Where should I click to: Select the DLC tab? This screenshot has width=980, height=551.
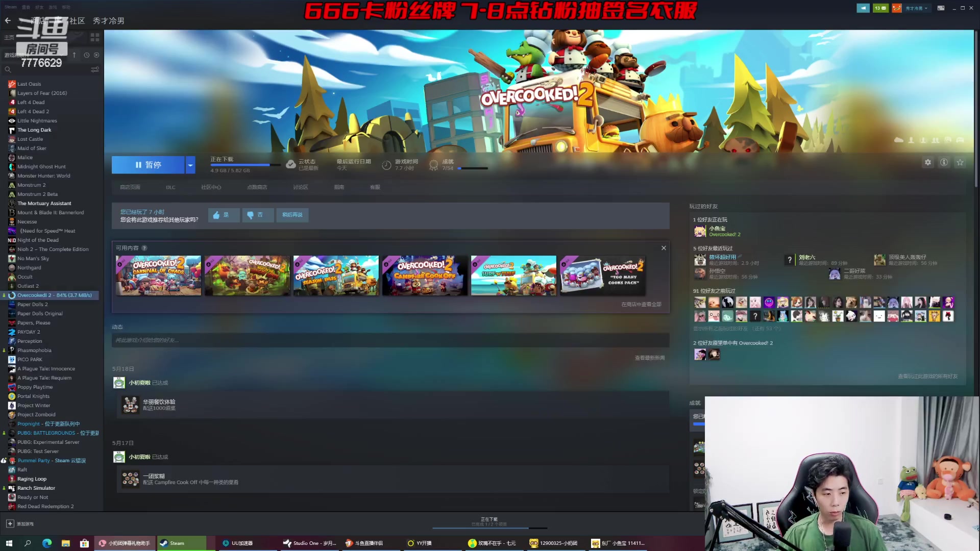tap(170, 187)
